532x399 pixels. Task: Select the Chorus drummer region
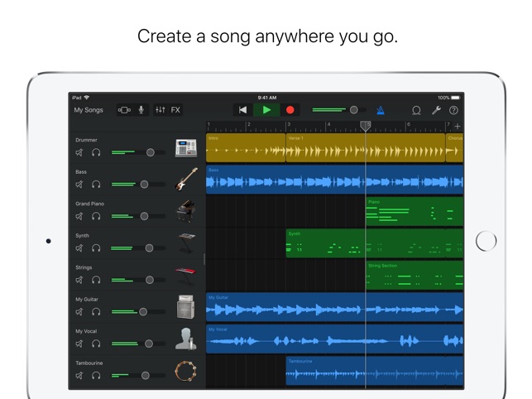(455, 147)
